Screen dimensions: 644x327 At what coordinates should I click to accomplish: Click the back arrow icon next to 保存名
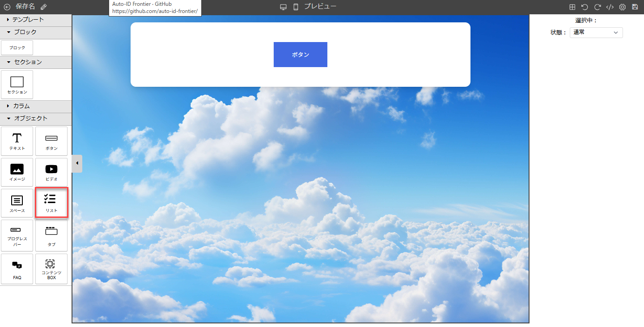[x=7, y=7]
